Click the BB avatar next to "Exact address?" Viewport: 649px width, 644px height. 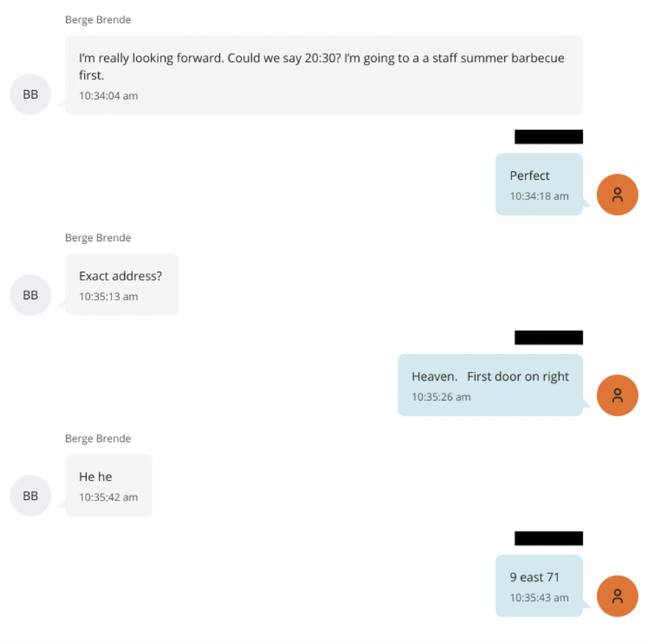click(30, 294)
